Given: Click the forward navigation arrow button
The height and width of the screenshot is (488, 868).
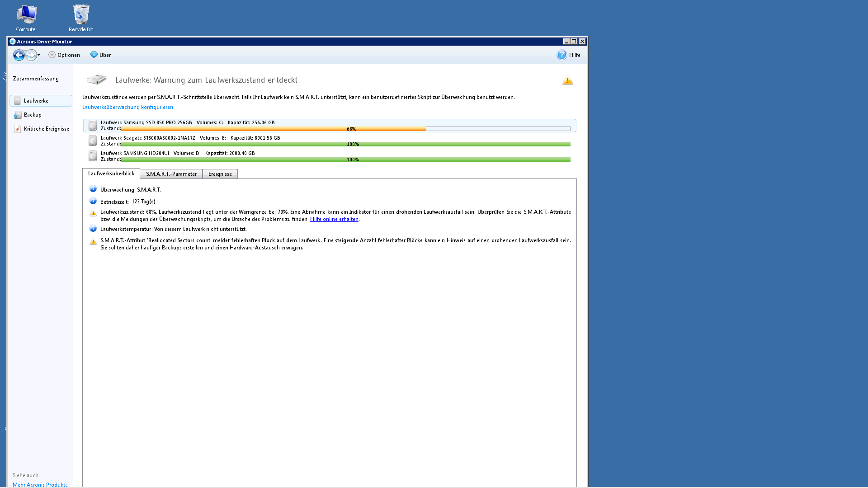Looking at the screenshot, I should pos(31,55).
